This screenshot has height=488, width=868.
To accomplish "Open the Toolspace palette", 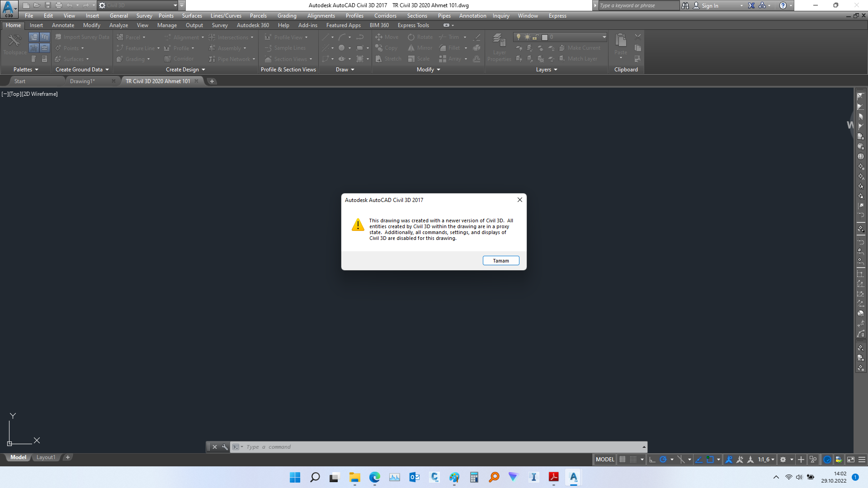I will [x=15, y=45].
